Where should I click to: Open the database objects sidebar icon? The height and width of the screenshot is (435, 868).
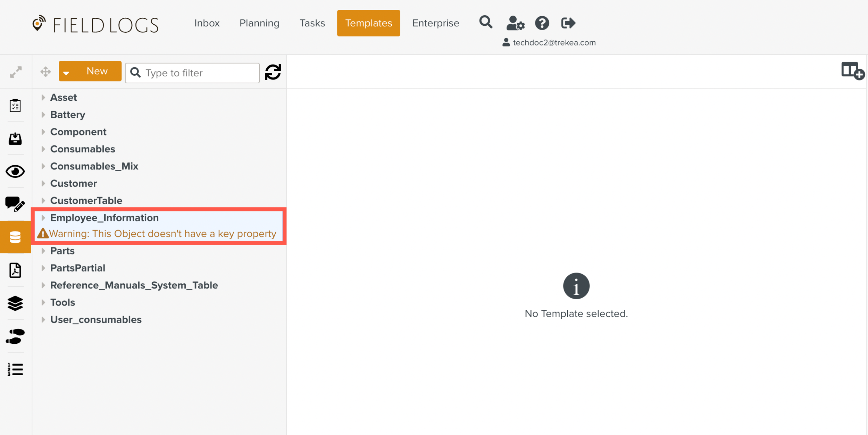15,237
